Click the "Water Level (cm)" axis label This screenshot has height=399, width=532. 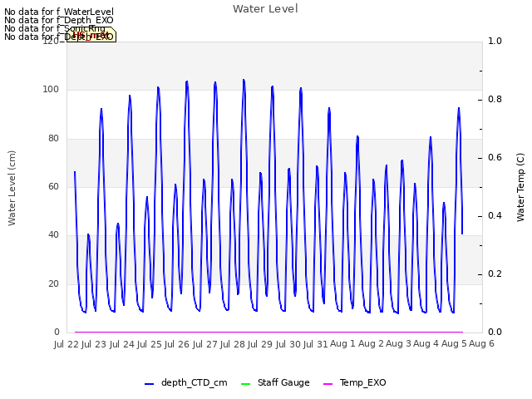pyautogui.click(x=12, y=188)
